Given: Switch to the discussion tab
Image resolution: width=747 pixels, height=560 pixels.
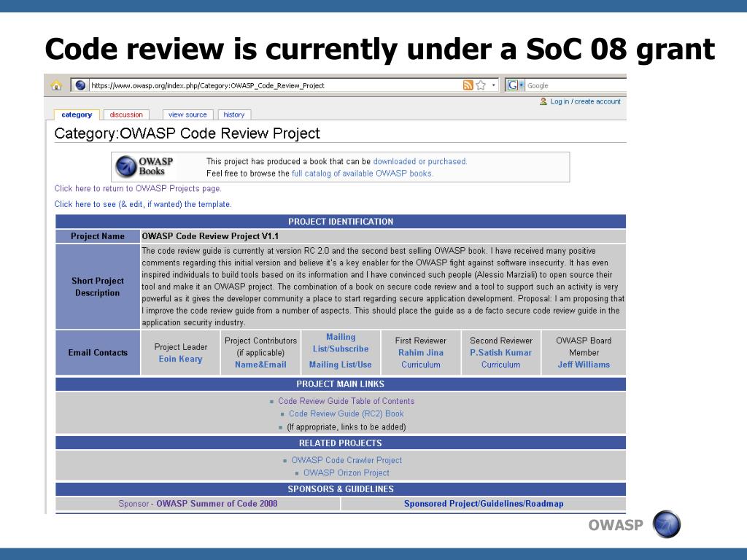Looking at the screenshot, I should (x=126, y=114).
